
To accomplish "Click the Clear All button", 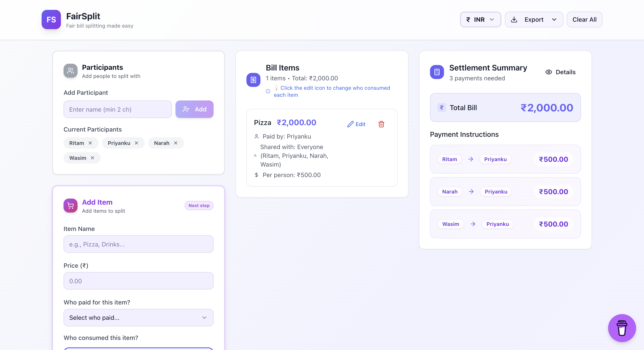I will 584,19.
